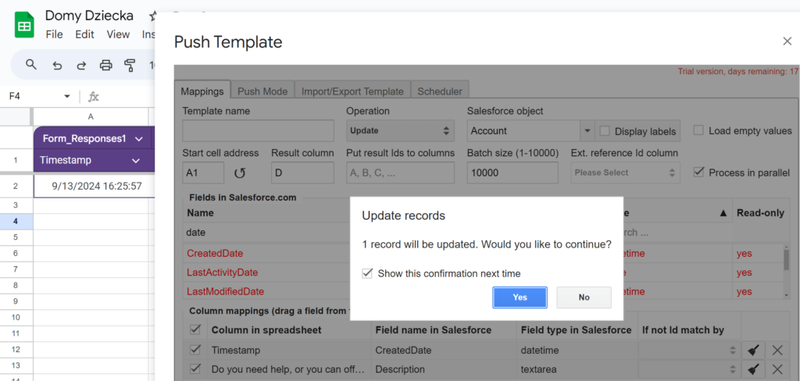The height and width of the screenshot is (381, 800).
Task: Select column A header in spreadsheet
Action: [x=91, y=117]
